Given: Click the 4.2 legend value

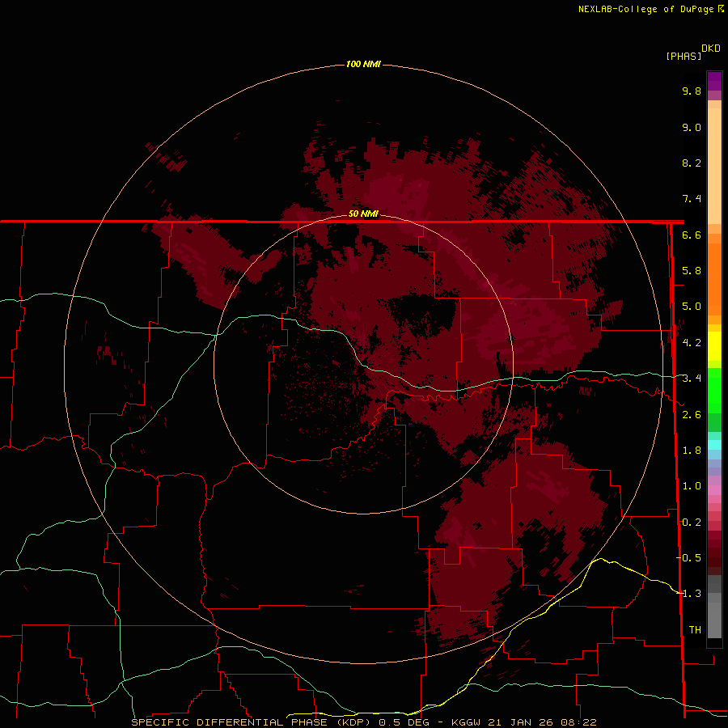Looking at the screenshot, I should click(x=692, y=343).
